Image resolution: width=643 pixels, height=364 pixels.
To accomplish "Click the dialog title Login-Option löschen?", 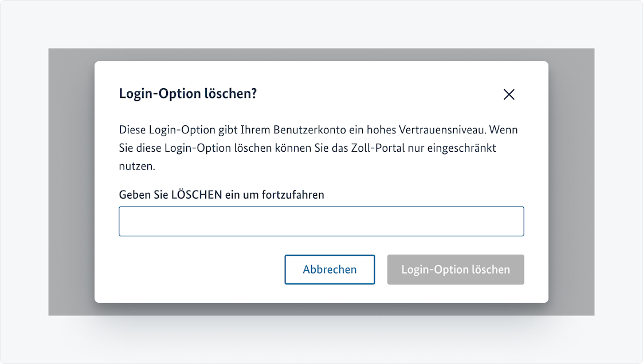I will tap(189, 93).
